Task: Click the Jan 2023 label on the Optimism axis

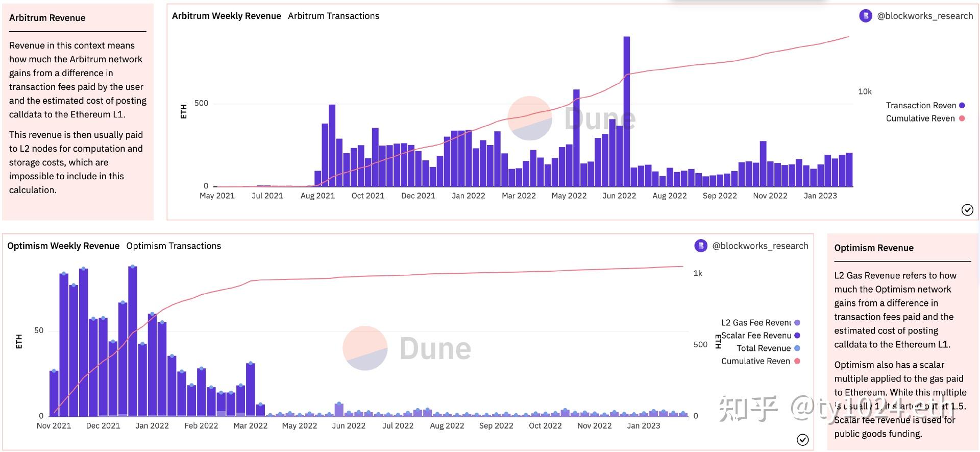Action: tap(643, 425)
